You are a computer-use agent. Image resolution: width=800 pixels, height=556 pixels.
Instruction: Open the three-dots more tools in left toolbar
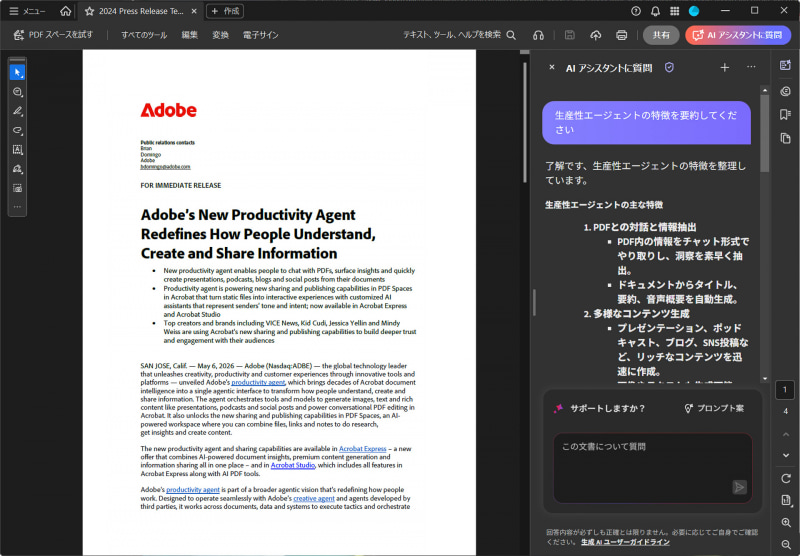tap(17, 207)
